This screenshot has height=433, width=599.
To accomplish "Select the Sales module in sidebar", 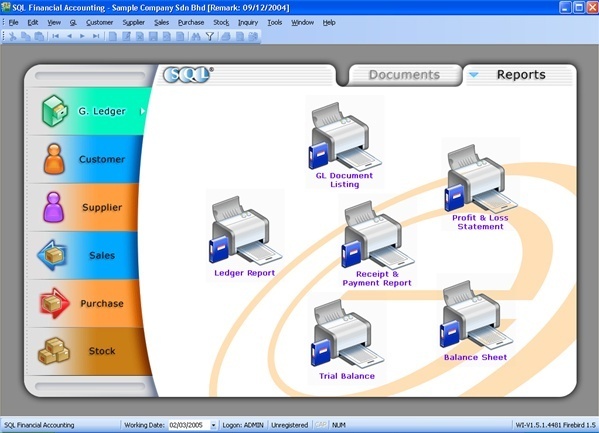I will pyautogui.click(x=83, y=255).
